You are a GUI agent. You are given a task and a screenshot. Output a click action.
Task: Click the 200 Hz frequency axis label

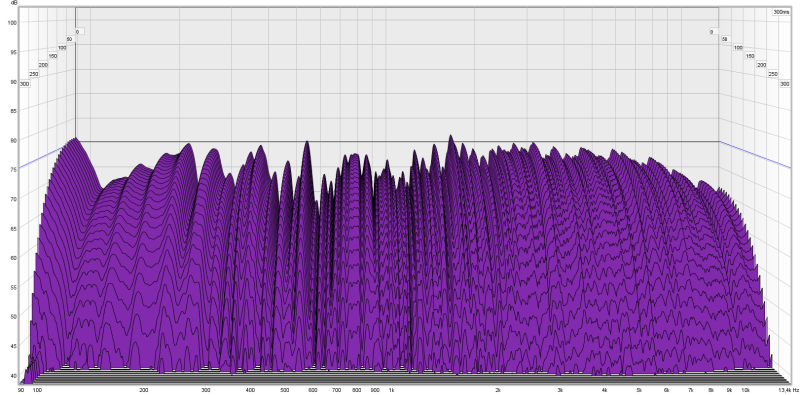[x=144, y=390]
